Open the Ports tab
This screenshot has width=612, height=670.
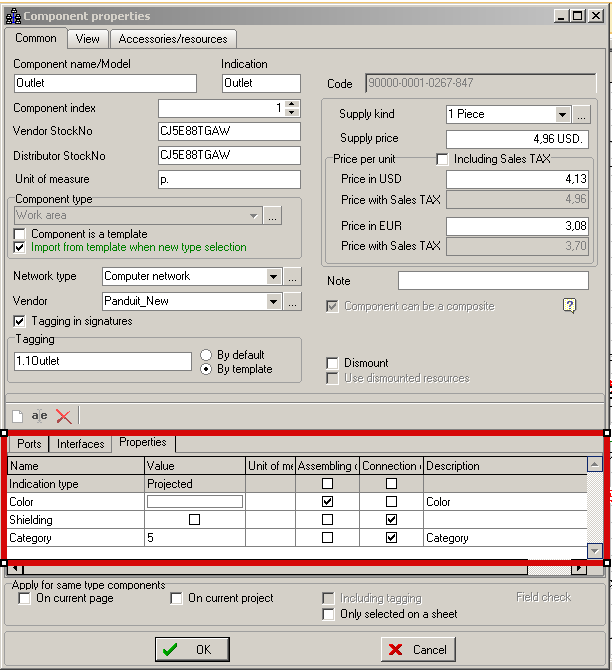pyautogui.click(x=30, y=444)
